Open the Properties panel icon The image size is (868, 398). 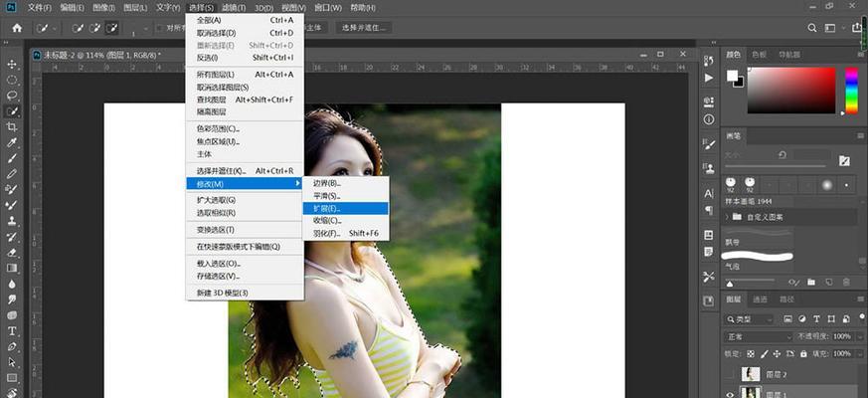[709, 102]
